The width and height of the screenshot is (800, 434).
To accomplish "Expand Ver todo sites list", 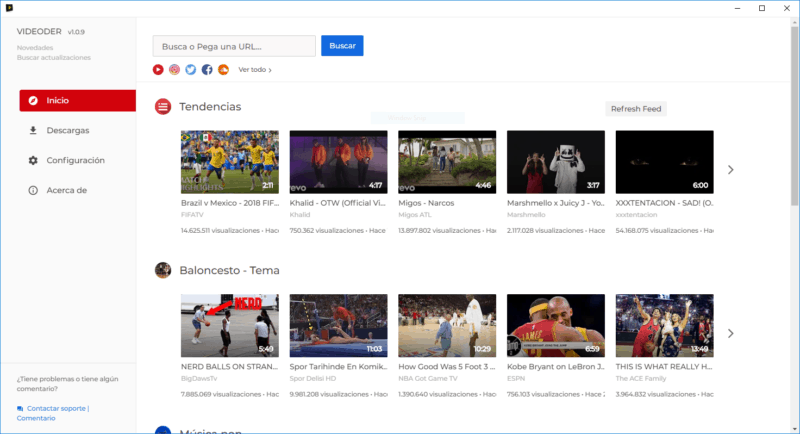I will click(254, 70).
